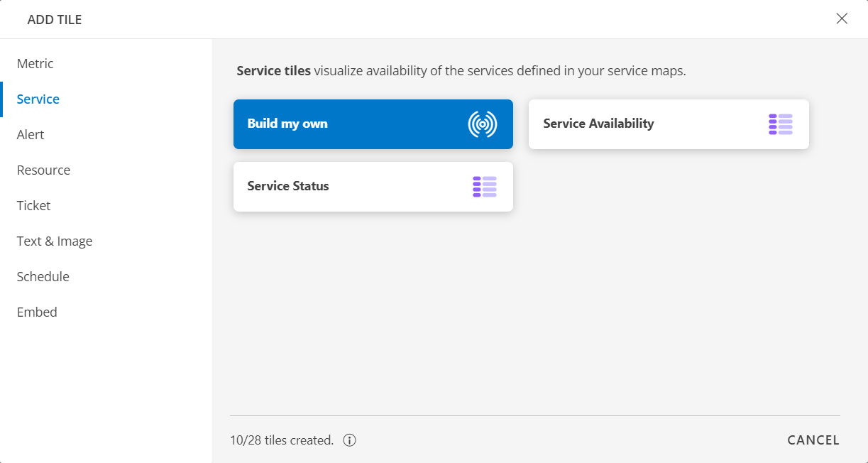Close the ADD TILE dialog with the X
This screenshot has width=868, height=463.
point(842,19)
